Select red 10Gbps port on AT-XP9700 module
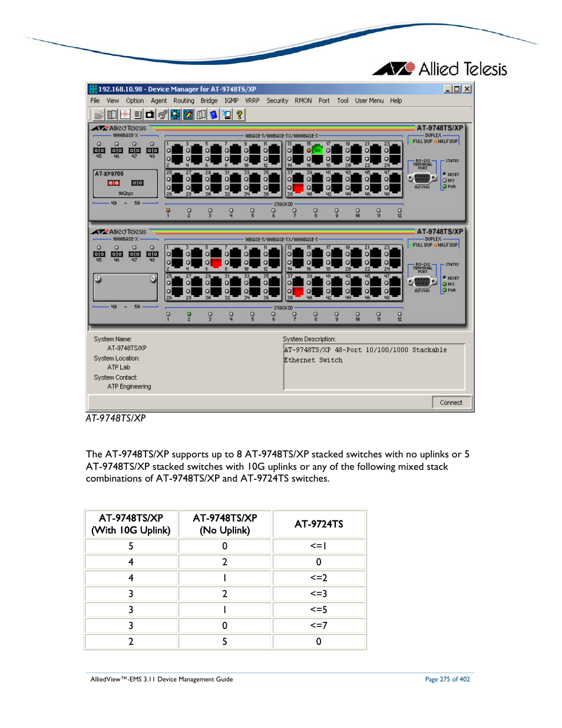Viewport: 562px width, 728px height. tap(114, 183)
